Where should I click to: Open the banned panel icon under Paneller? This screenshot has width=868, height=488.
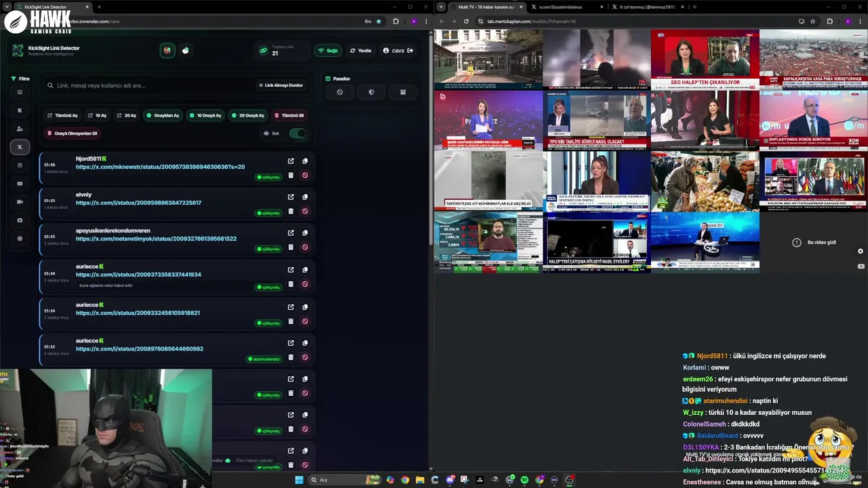point(340,92)
